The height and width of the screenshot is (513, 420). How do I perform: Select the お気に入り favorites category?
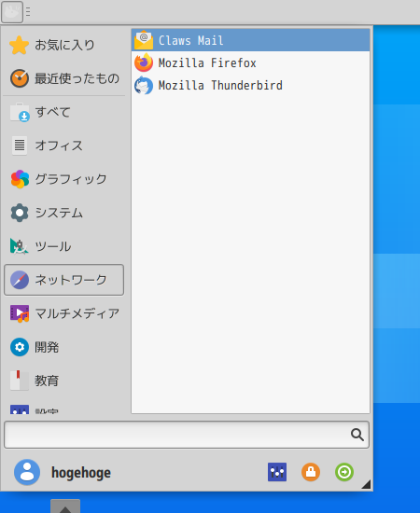[63, 45]
